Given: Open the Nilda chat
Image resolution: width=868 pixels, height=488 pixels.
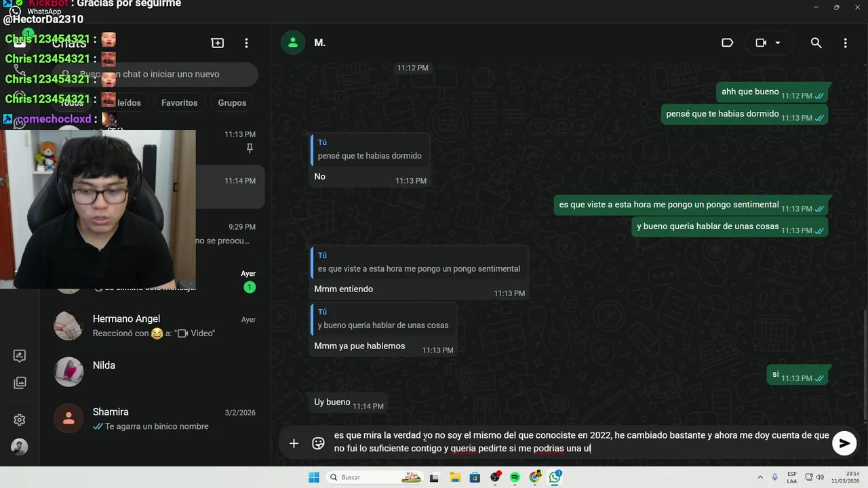Looking at the screenshot, I should coord(155,372).
